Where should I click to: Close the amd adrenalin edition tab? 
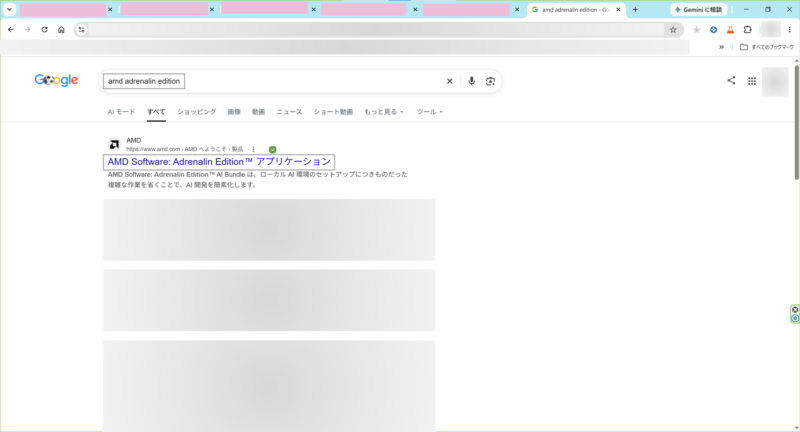click(618, 10)
